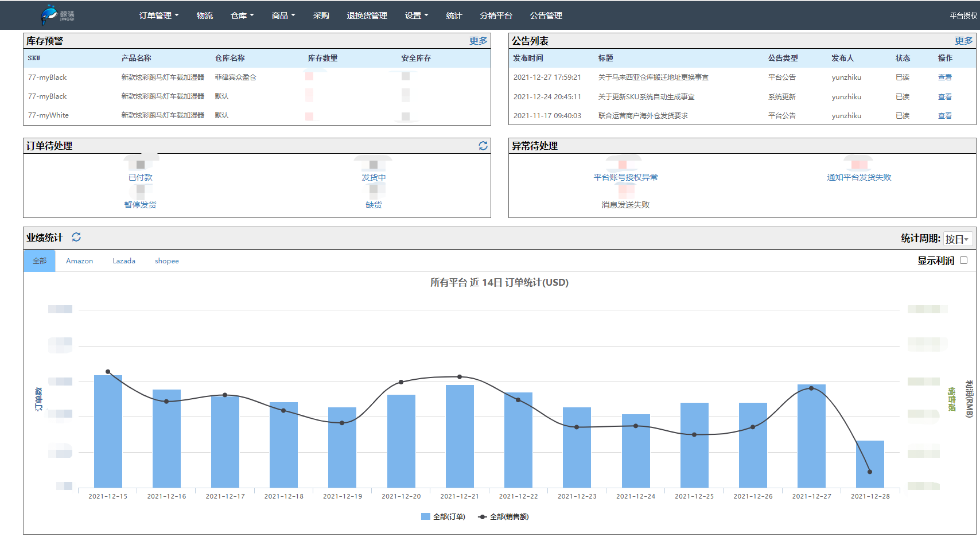The image size is (980, 537).
Task: Toggle 全部(订单) legend series
Action: (x=443, y=516)
